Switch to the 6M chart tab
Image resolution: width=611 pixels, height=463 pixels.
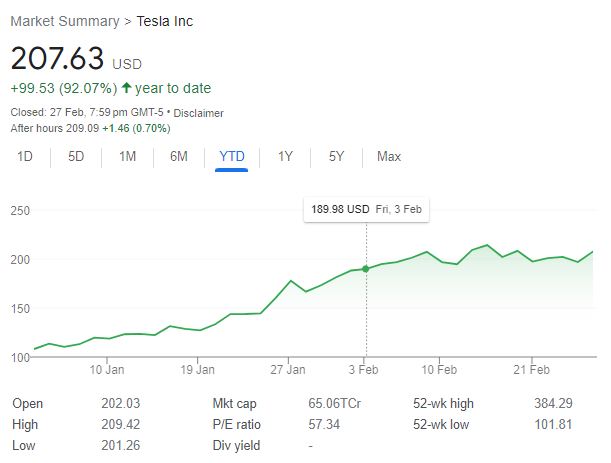[178, 156]
